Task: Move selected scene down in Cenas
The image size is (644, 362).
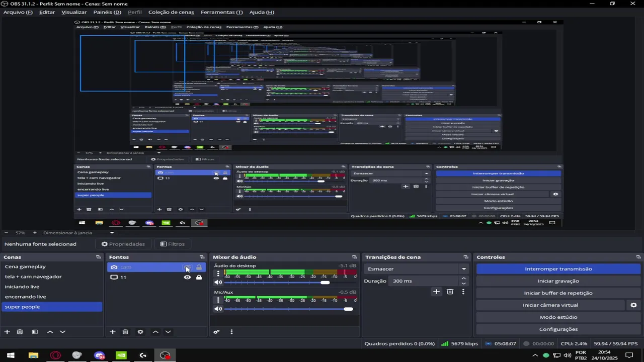Action: [62, 332]
